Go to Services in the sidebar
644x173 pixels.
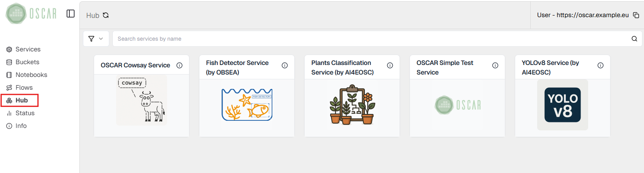28,49
